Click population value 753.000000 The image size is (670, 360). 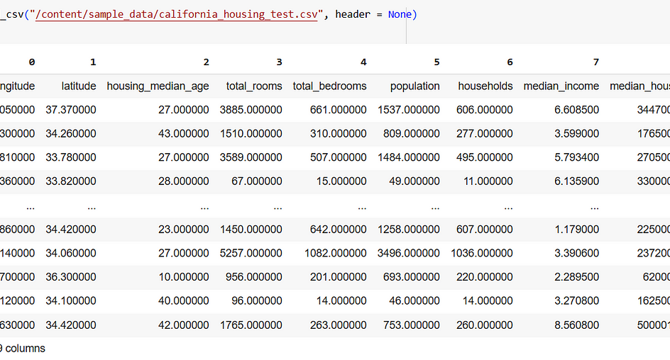click(x=411, y=325)
